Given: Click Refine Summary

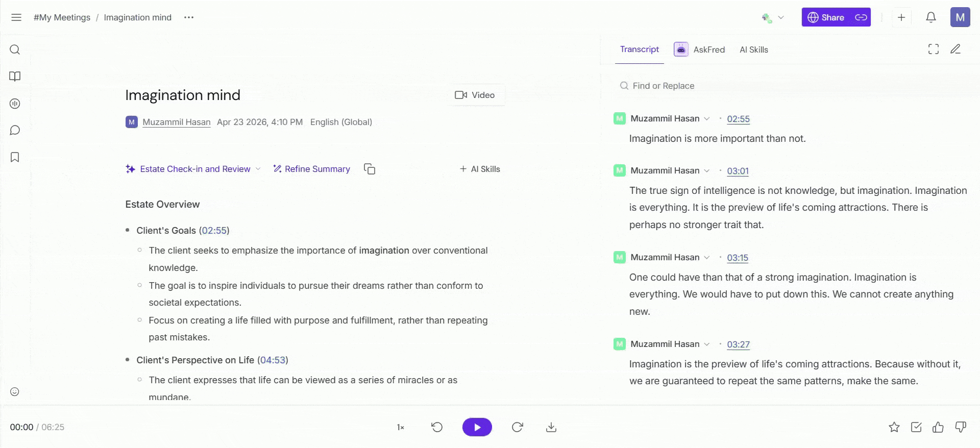Looking at the screenshot, I should (311, 169).
